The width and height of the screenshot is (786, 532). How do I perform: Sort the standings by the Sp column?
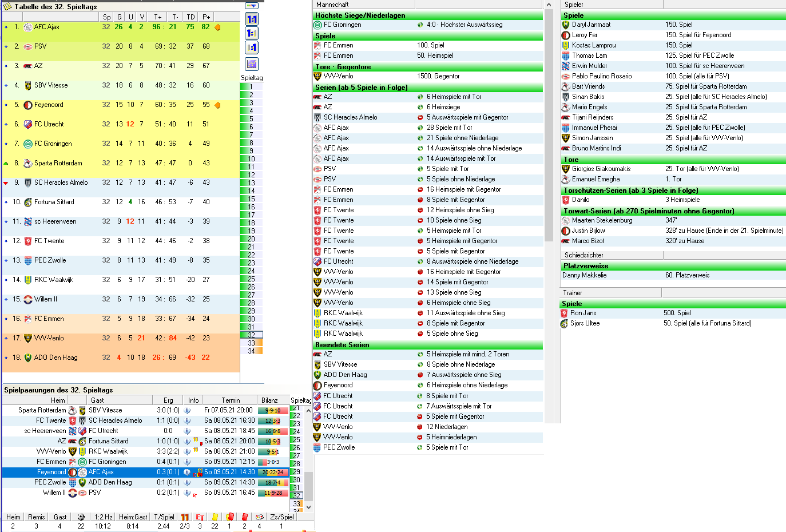106,17
